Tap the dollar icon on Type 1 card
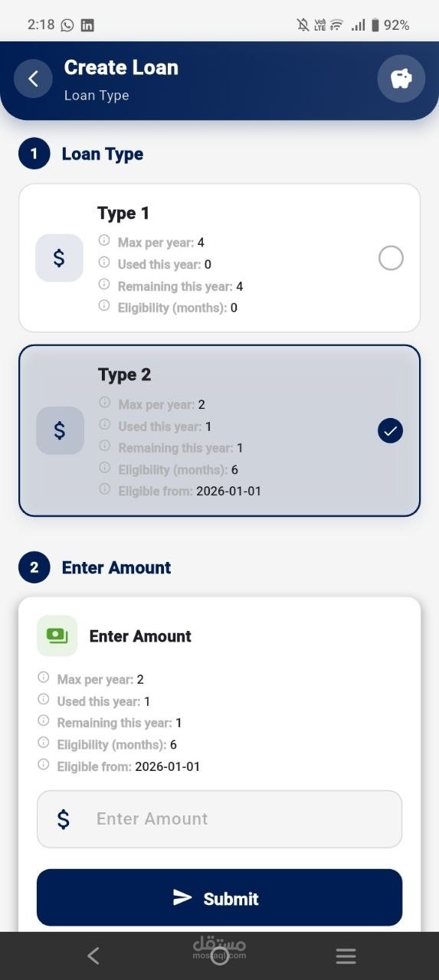 [x=59, y=258]
